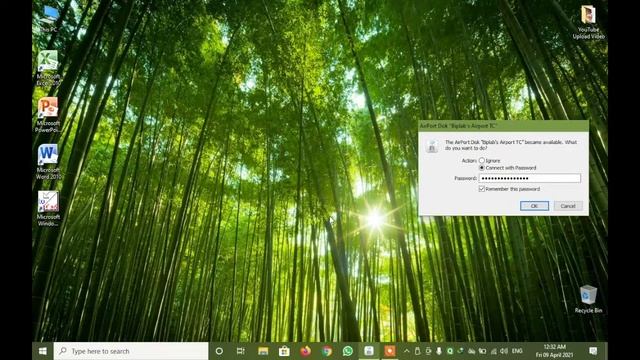The height and width of the screenshot is (360, 640).
Task: Launch Firefox from the taskbar
Action: 305,351
